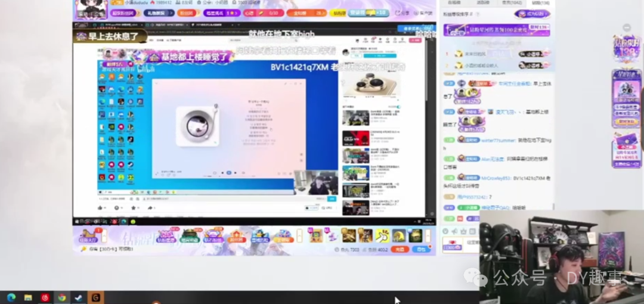
Task: Click the crown icon above chat input
Action: tap(464, 231)
